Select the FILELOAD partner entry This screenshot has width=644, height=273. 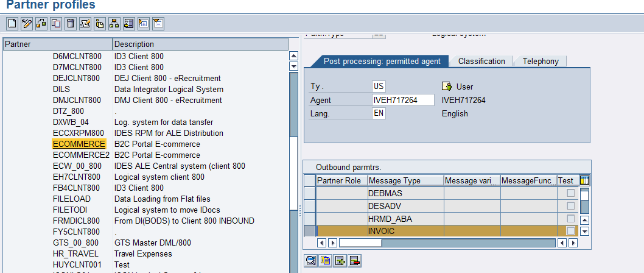(72, 199)
